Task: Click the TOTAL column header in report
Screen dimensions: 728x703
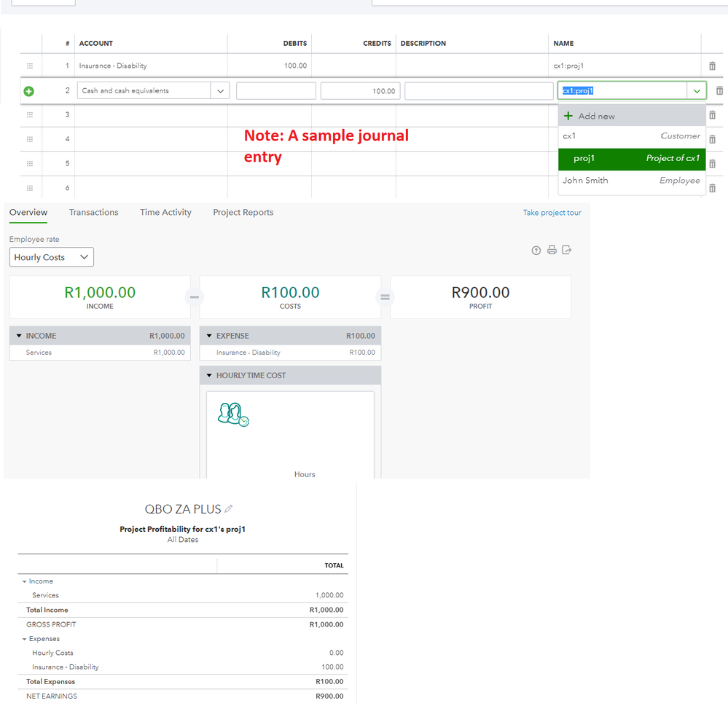Action: click(334, 565)
